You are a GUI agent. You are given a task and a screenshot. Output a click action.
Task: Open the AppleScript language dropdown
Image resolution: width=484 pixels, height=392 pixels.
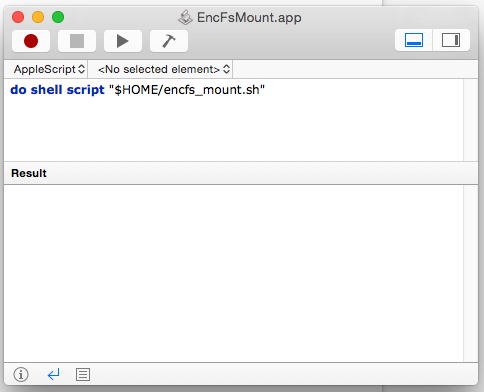click(49, 69)
